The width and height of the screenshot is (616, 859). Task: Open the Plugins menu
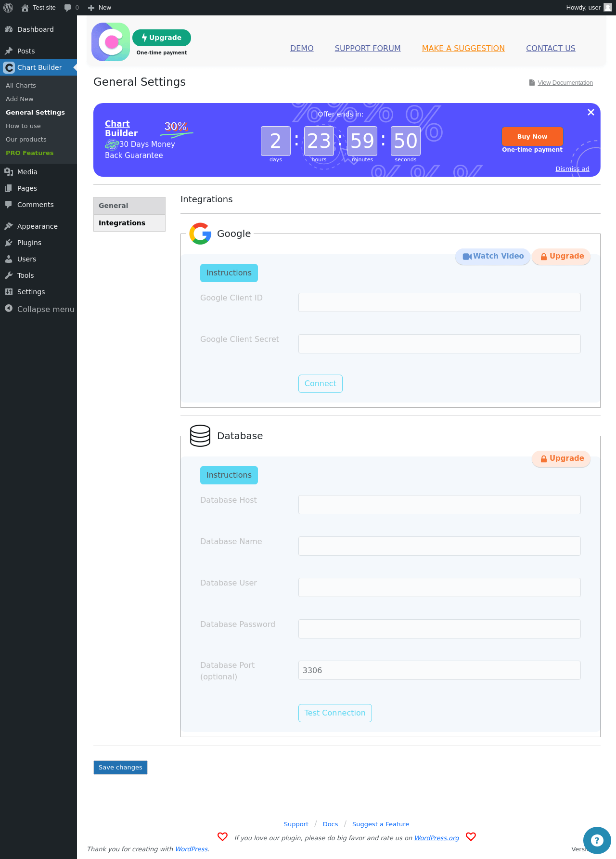coord(38,243)
